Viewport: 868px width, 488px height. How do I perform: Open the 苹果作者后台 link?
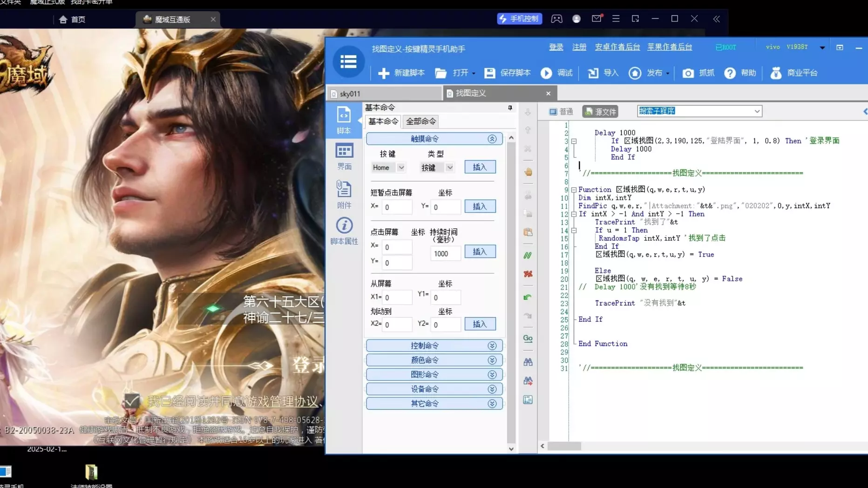click(x=670, y=47)
